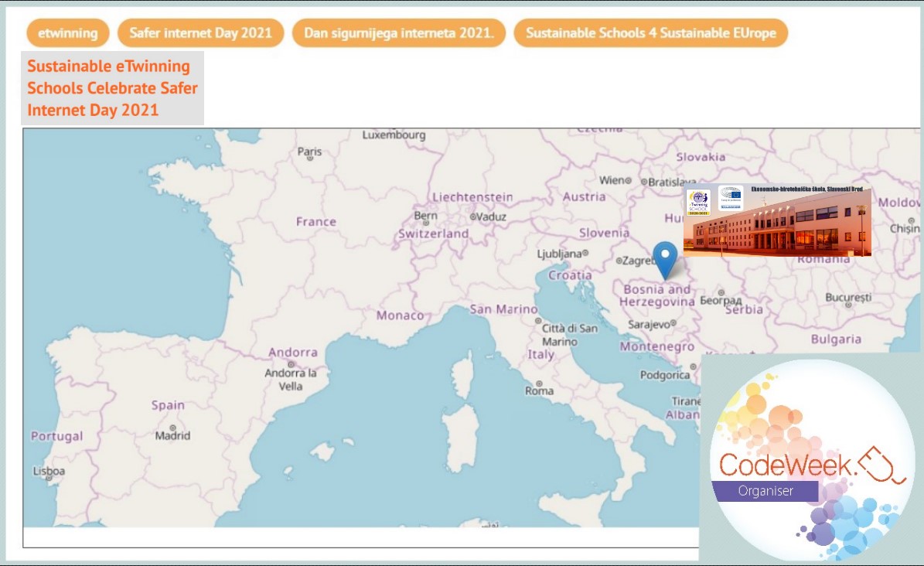This screenshot has height=566, width=924.
Task: Click the Città di San Marino label
Action: 569,335
